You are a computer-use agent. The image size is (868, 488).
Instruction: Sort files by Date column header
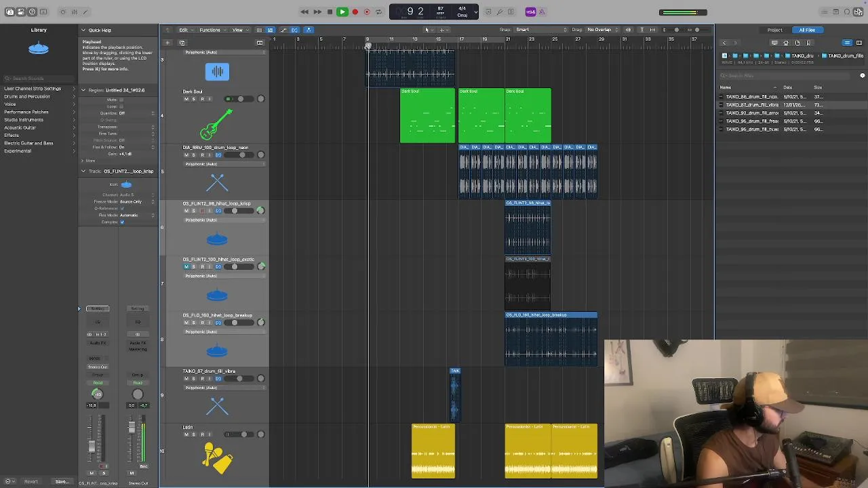[x=787, y=87]
